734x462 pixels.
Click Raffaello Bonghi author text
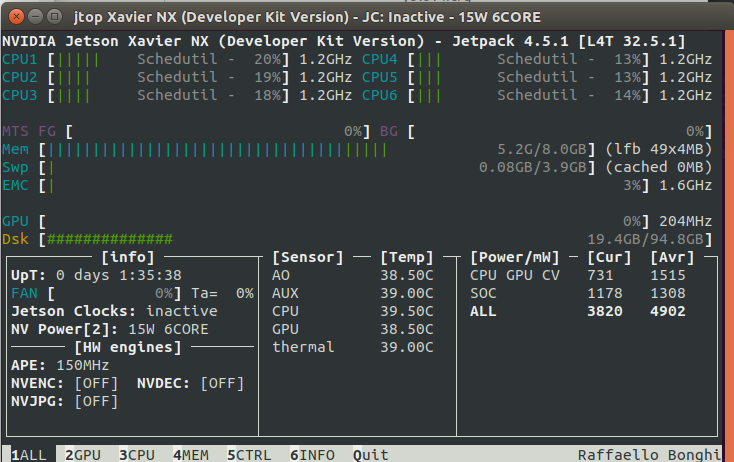coord(649,455)
